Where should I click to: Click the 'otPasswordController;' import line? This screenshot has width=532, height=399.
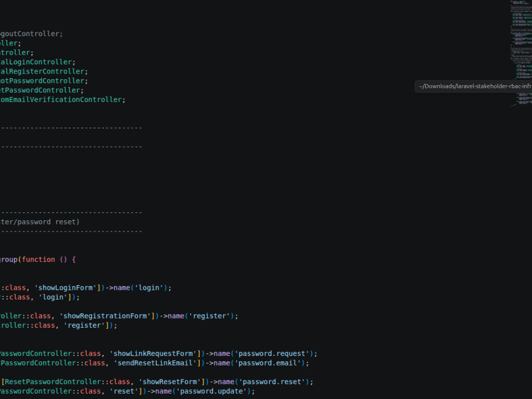(x=44, y=81)
